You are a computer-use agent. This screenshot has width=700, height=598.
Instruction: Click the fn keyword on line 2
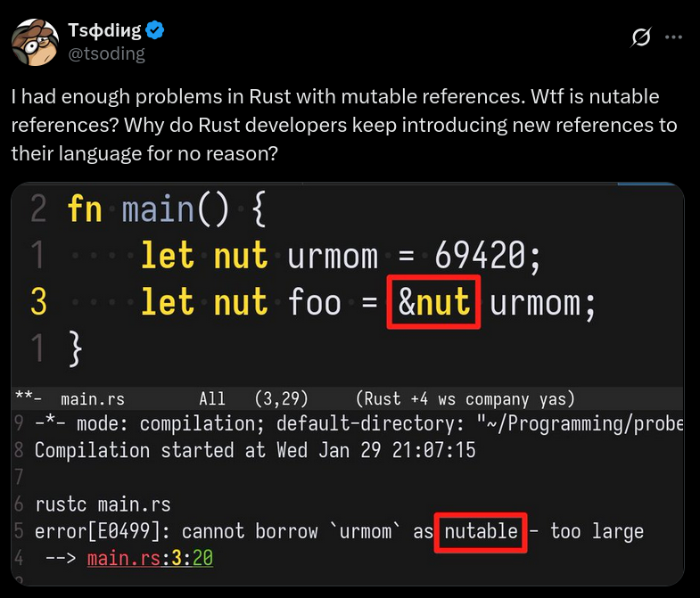(x=85, y=208)
